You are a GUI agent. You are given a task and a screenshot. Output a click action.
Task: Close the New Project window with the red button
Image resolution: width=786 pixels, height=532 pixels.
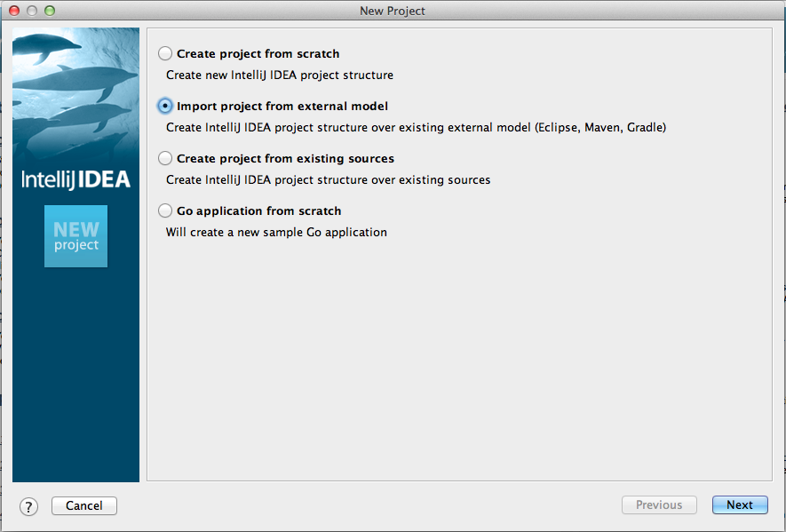[14, 11]
